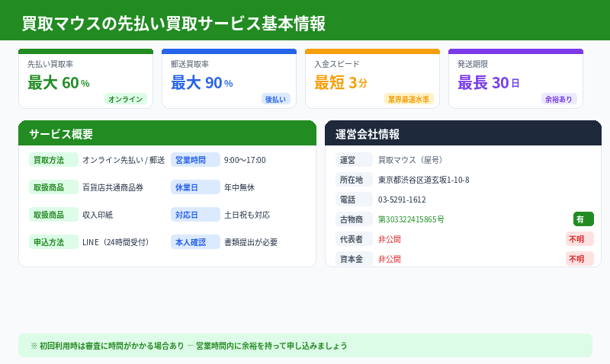
Task: Select the 最長 30日 value
Action: coord(489,83)
